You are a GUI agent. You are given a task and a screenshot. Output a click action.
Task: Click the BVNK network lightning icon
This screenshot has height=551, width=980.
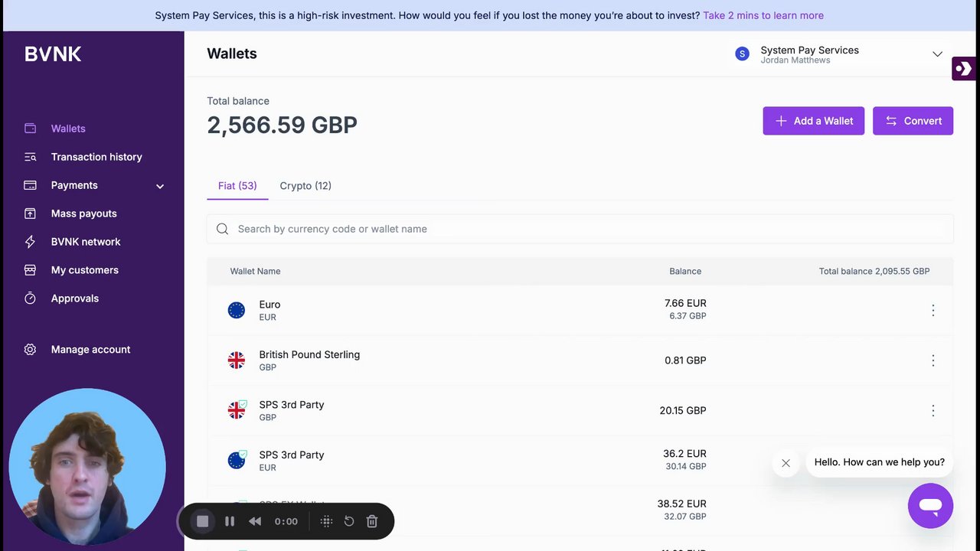pos(30,242)
